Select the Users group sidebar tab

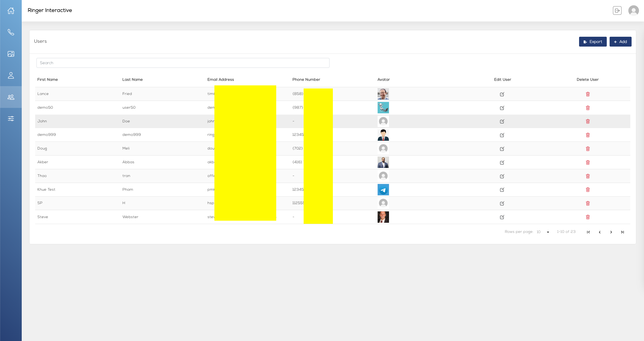[x=11, y=97]
